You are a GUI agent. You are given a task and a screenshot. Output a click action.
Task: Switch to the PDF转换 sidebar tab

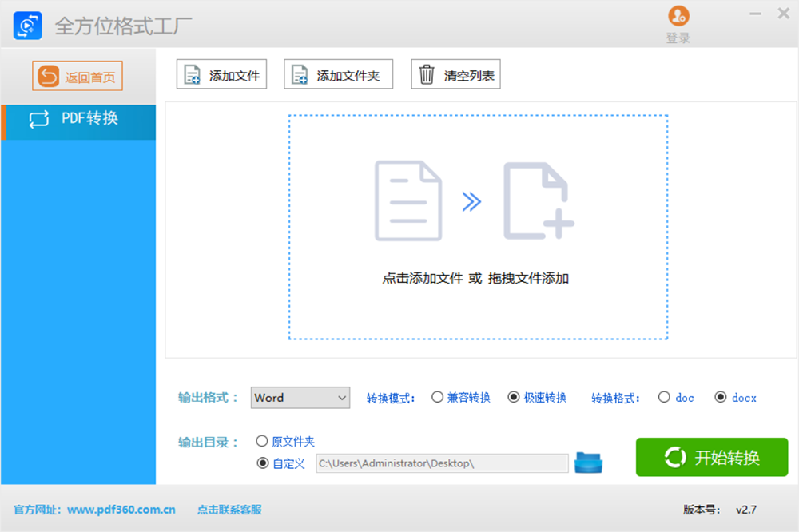click(x=78, y=122)
